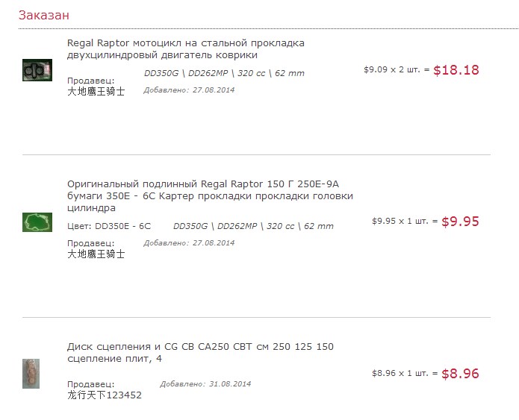Open the green crankcase gasket thumbnail
Image resolution: width=519 pixels, height=420 pixels.
[x=37, y=222]
